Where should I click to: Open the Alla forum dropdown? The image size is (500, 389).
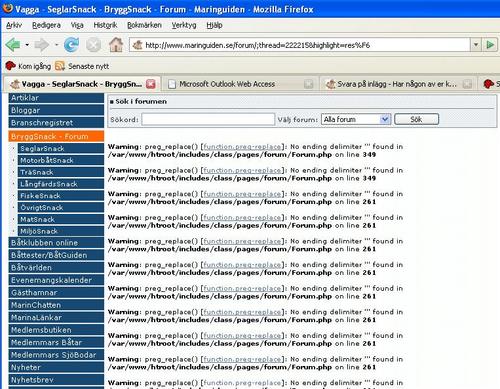[x=356, y=119]
